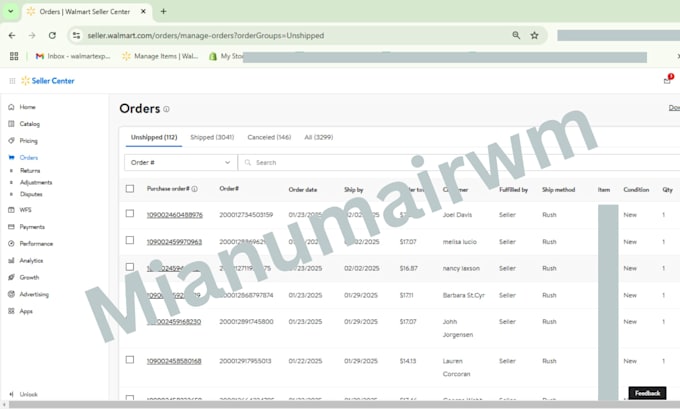This screenshot has height=409, width=680.
Task: Click the site information icon in address bar
Action: click(x=76, y=35)
